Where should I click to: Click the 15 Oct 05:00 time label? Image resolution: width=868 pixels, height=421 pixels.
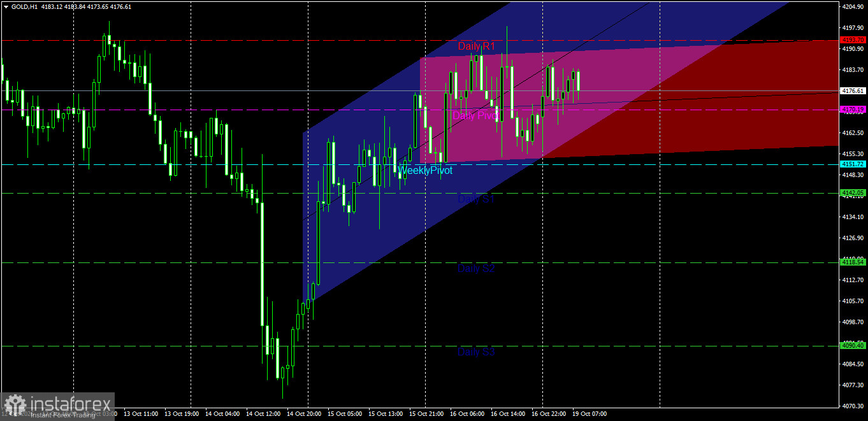pos(344,414)
